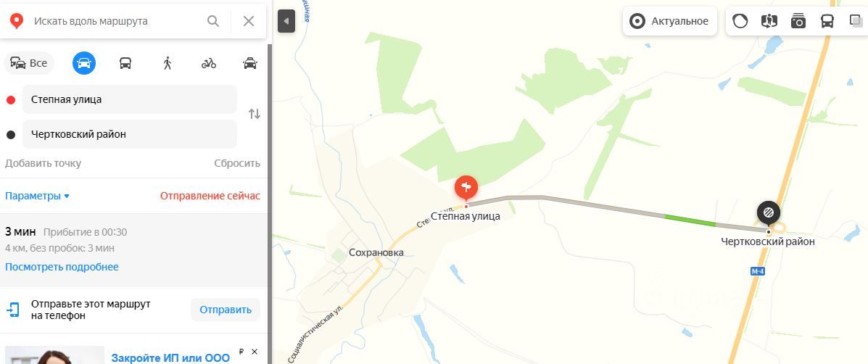The width and height of the screenshot is (868, 364).
Task: Close the route search with X
Action: point(249,21)
